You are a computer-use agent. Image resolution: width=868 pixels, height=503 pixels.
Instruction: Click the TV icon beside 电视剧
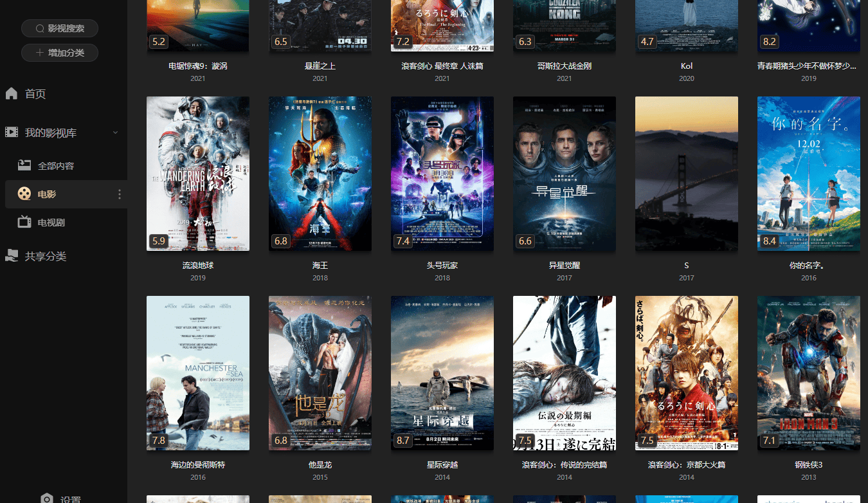click(24, 222)
